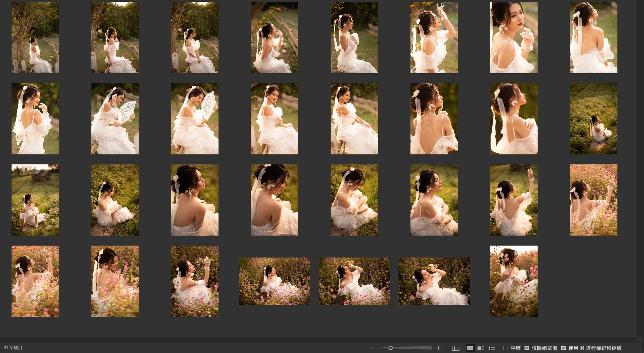Enable the 平铺 checkbox
This screenshot has width=644, height=353.
tap(506, 348)
